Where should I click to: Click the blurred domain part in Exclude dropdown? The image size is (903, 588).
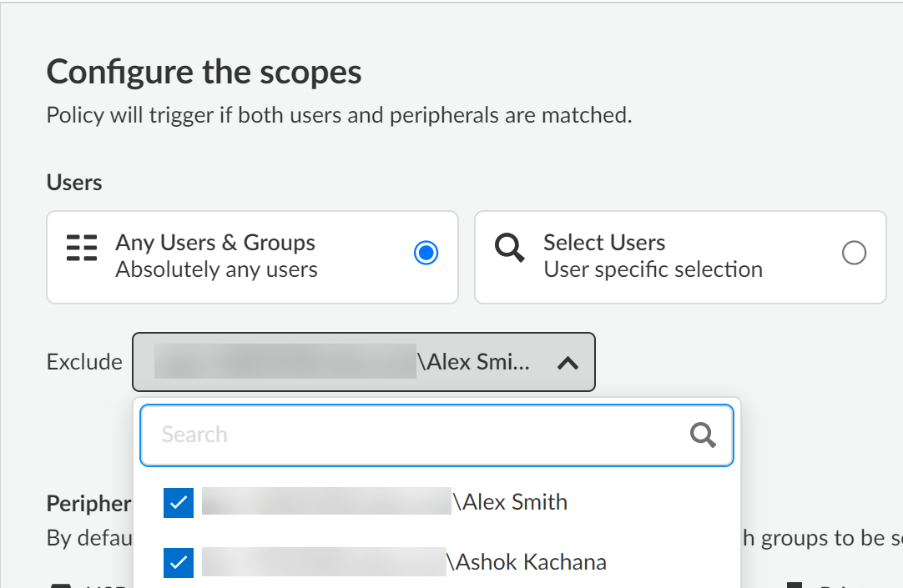click(x=285, y=363)
